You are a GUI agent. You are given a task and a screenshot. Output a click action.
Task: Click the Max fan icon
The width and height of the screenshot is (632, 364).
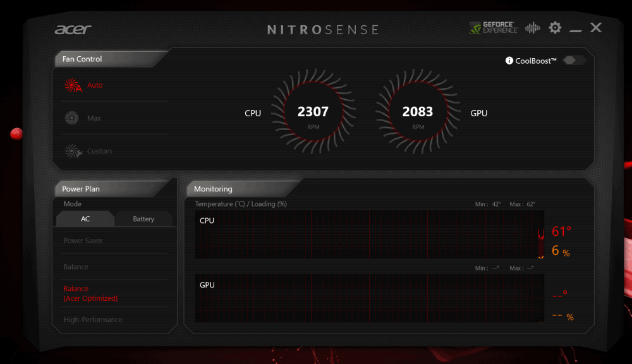coord(72,118)
